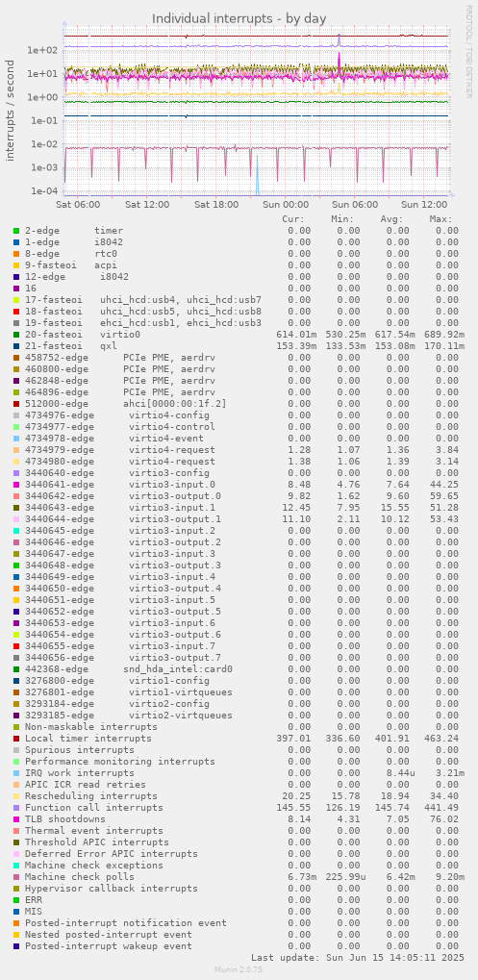Click the swatch for IRQ work interrupts
The width and height of the screenshot is (478, 980).
[16, 773]
